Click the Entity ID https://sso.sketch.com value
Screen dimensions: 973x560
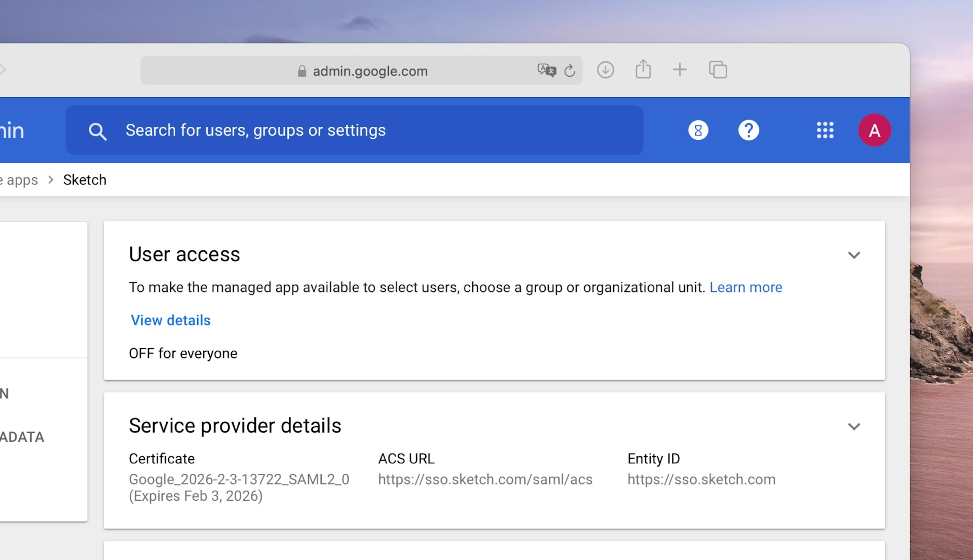701,479
